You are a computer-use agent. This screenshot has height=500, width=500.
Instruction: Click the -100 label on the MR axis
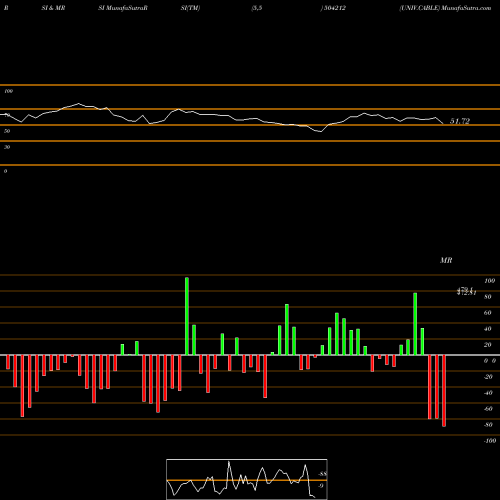click(490, 441)
